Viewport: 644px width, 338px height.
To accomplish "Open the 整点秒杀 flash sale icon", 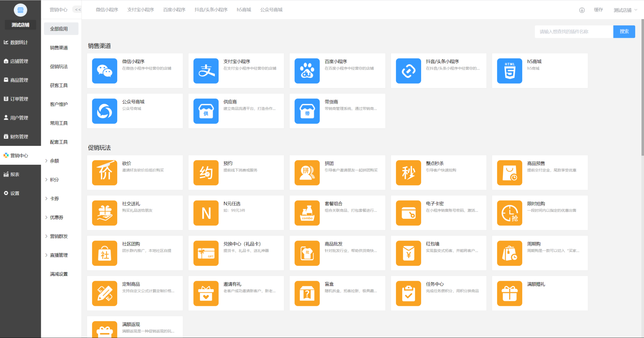I will [x=408, y=173].
